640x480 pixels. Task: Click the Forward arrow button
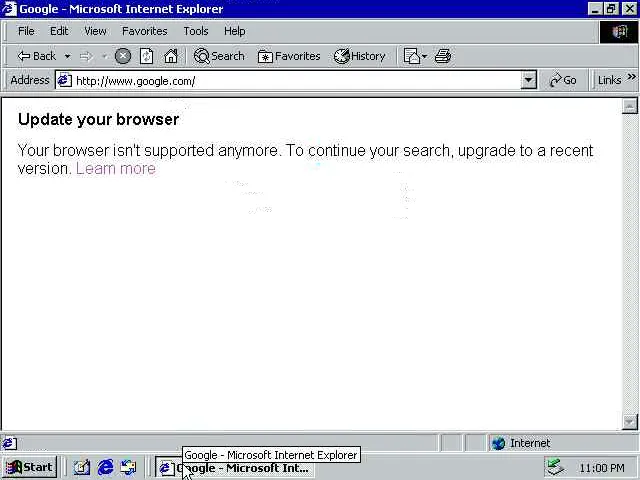[x=86, y=56]
